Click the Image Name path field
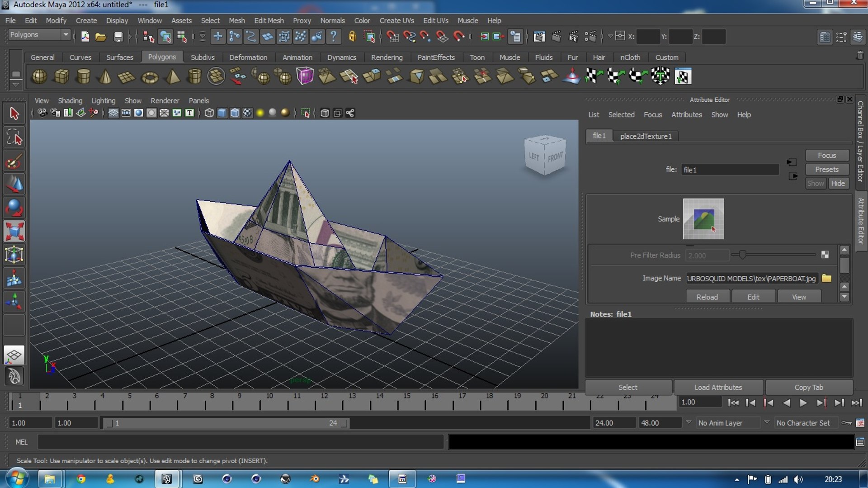Image resolution: width=868 pixels, height=488 pixels. point(752,278)
